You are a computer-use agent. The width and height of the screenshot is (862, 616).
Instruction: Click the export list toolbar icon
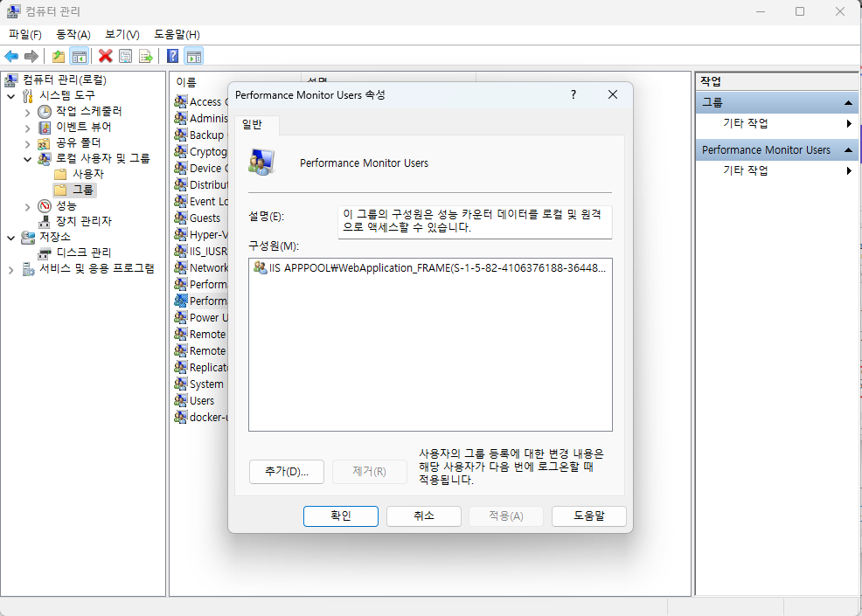[x=146, y=56]
